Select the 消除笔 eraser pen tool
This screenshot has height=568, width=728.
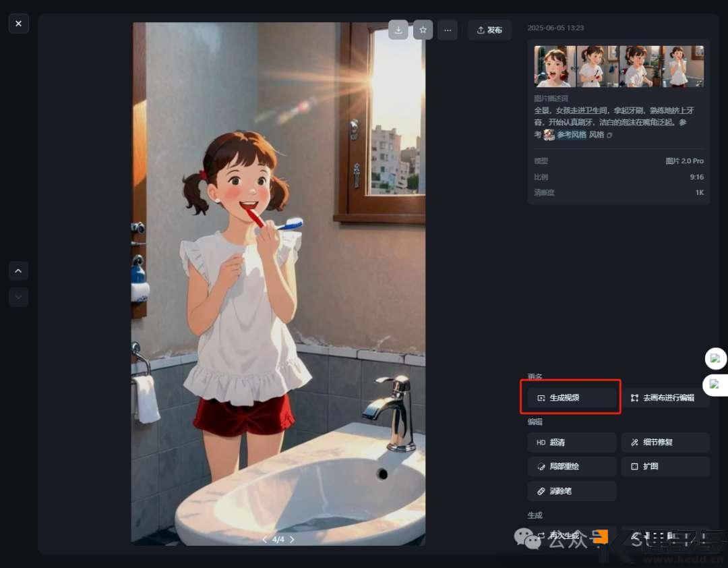tap(571, 491)
